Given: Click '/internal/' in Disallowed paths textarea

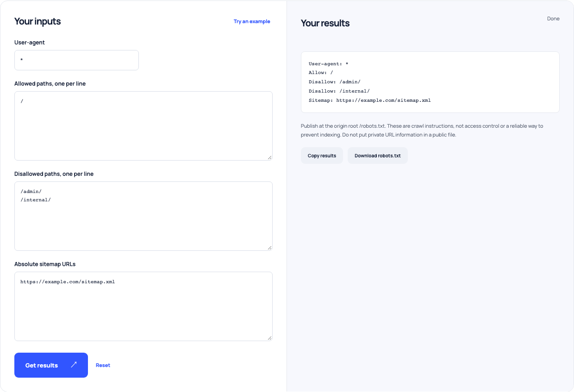Looking at the screenshot, I should pos(36,200).
